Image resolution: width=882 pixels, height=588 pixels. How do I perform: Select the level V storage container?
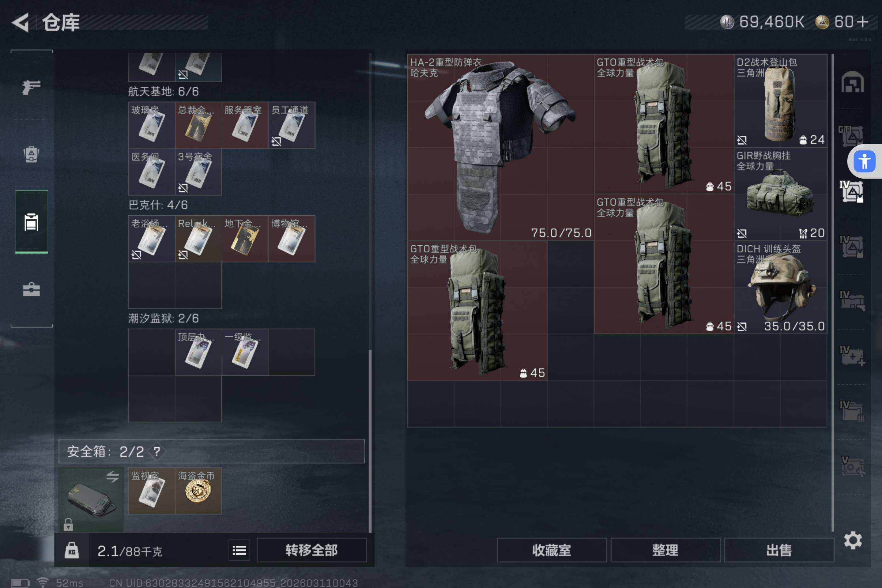click(x=852, y=466)
